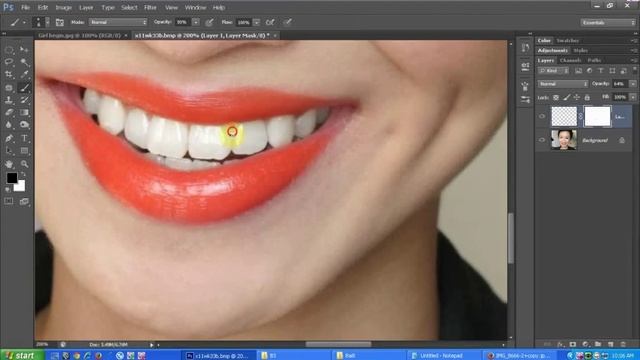Select the Crop tool
This screenshot has width=640, height=360.
[9, 75]
